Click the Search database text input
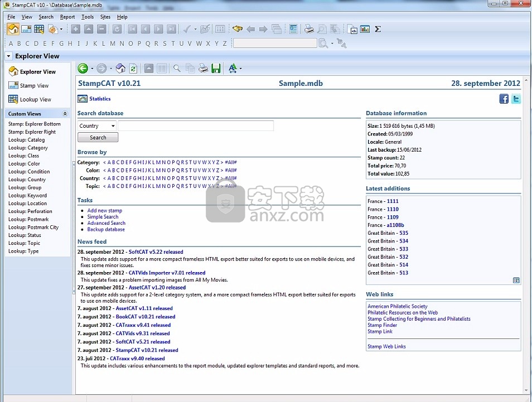Image resolution: width=532 pixels, height=402 pixels. click(195, 126)
